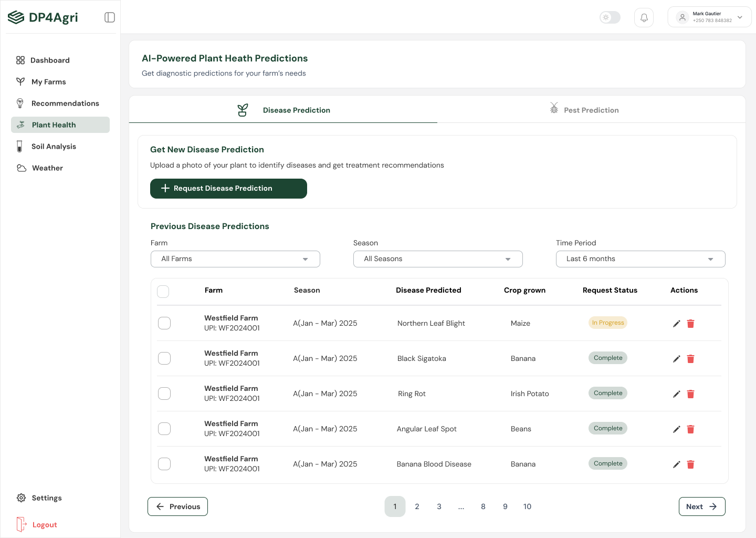Collapse the sidebar panel icon
Viewport: 756px width, 538px height.
point(110,17)
